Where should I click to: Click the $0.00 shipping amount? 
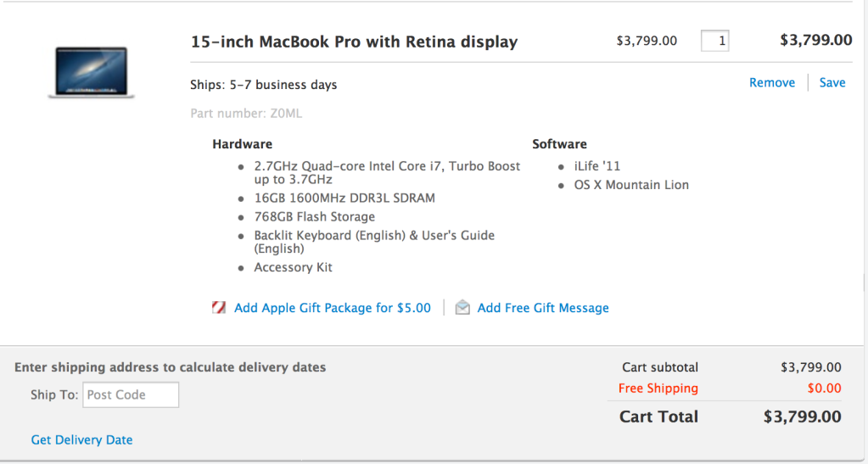pos(824,389)
